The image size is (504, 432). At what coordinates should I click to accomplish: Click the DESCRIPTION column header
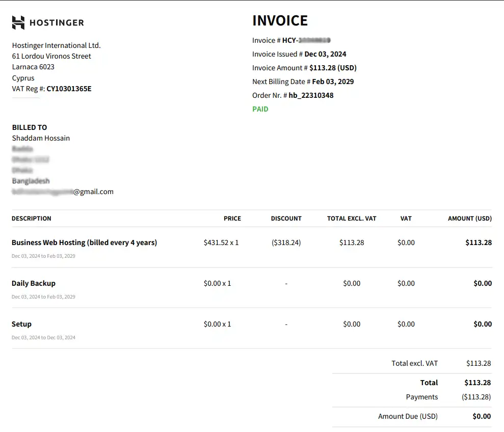[x=32, y=219]
